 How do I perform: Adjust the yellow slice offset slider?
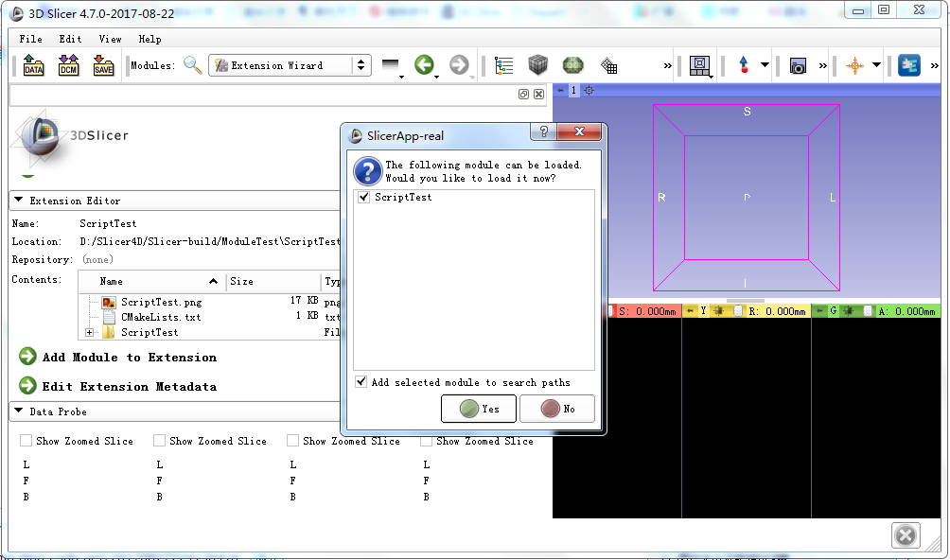pos(738,310)
